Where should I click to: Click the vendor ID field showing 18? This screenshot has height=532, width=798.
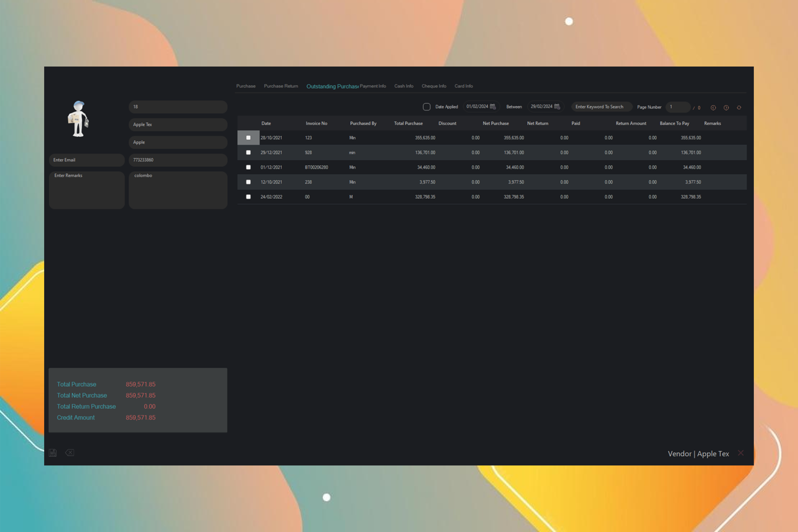pos(178,107)
